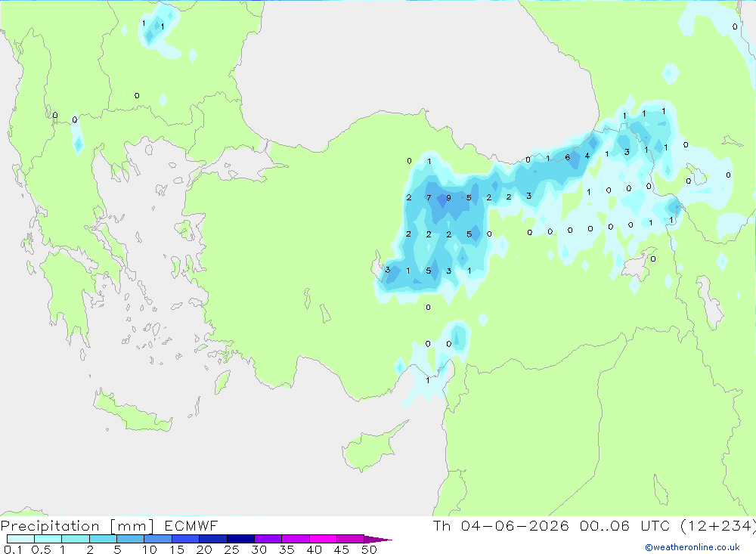Viewport: 756px width, 554px height.
Task: Click the '(12+234)' forecast offset text
Action: (x=718, y=526)
